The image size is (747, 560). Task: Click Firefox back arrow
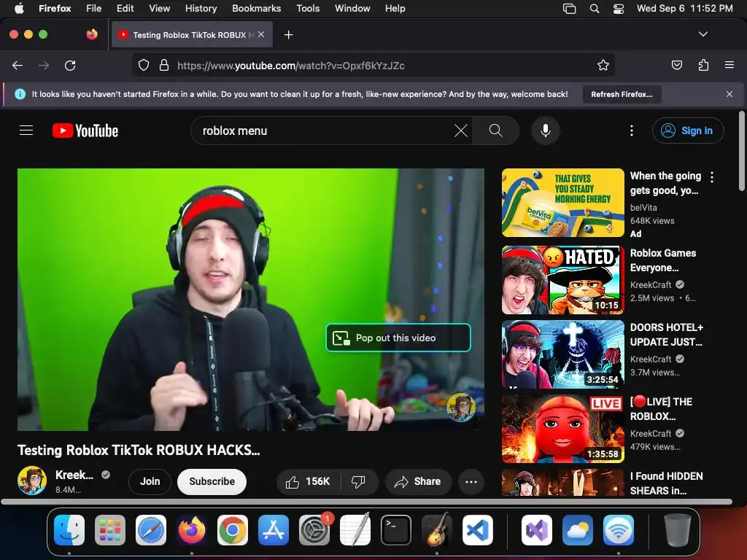tap(18, 65)
